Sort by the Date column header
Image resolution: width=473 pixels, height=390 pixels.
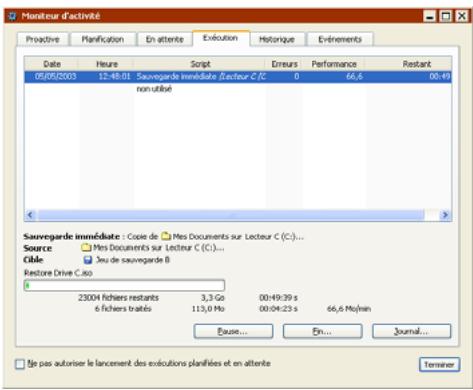coord(52,64)
